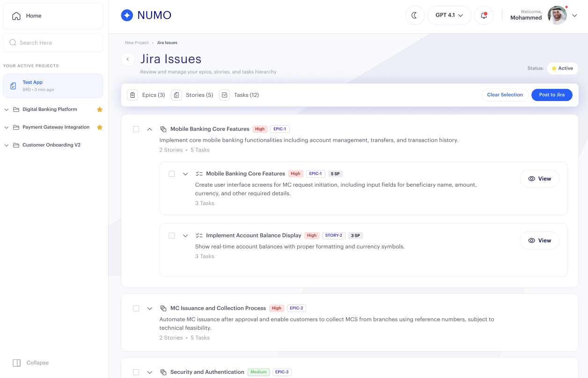Expand Customer Onboarding V2 project tree
This screenshot has width=588, height=378.
coord(7,145)
